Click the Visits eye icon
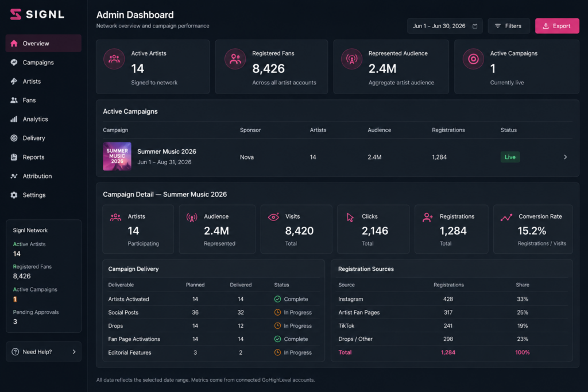This screenshot has width=588, height=392. (x=273, y=216)
